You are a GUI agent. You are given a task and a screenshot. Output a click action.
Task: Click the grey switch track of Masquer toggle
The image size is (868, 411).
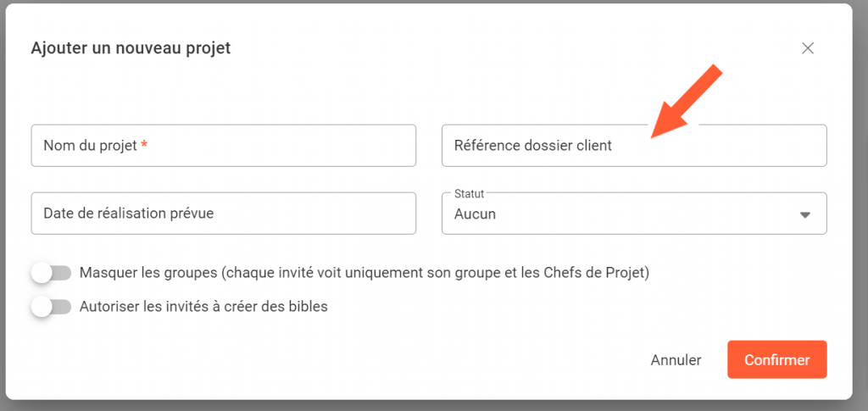click(63, 273)
